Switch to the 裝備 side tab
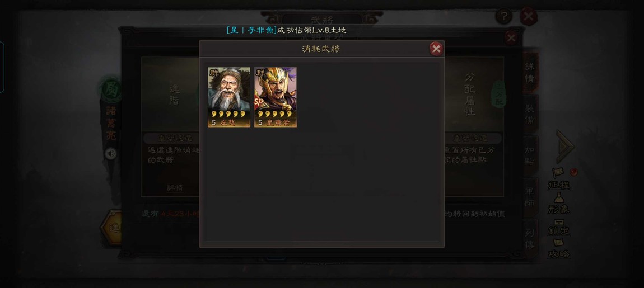This screenshot has height=288, width=644. (x=530, y=114)
